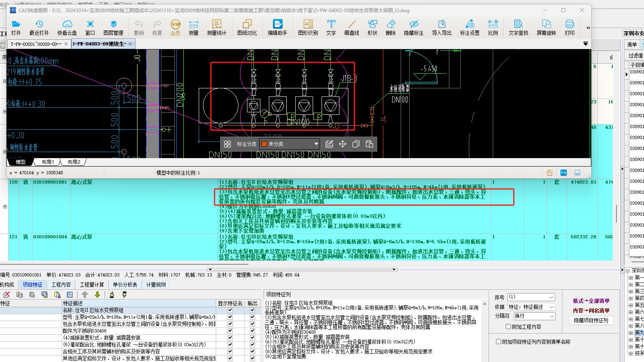Enable 附加项目特征列内容到清单名称 checkbox
This screenshot has height=362, width=644.
click(499, 342)
